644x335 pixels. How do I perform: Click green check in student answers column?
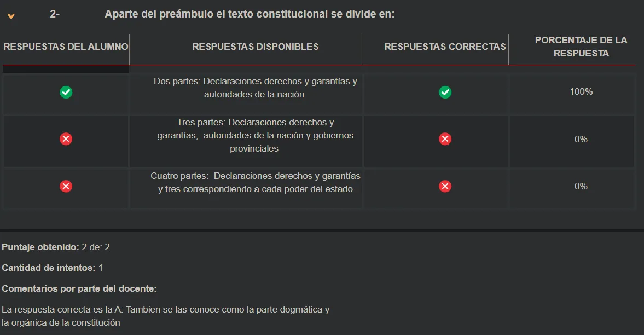click(66, 92)
